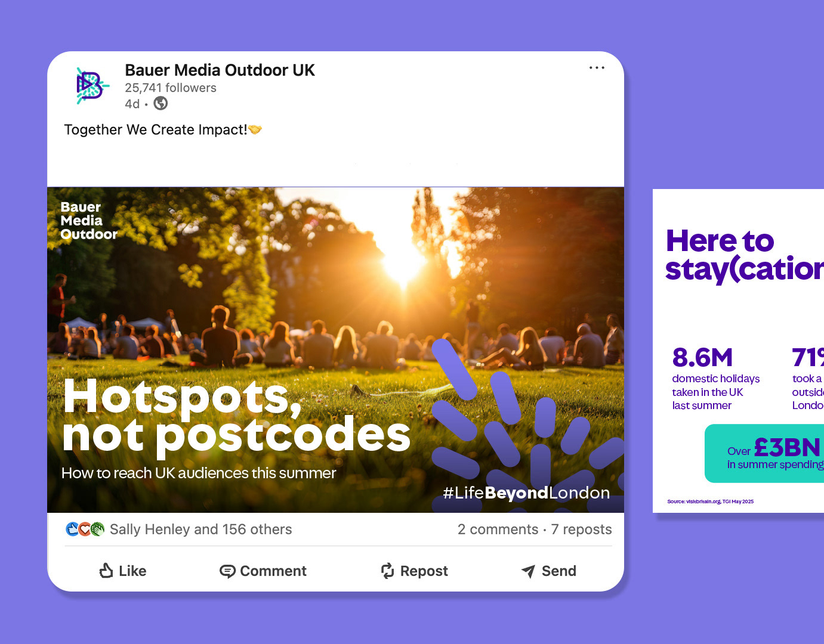Click the thumbs-up Like icon
The height and width of the screenshot is (644, 824).
pos(106,571)
